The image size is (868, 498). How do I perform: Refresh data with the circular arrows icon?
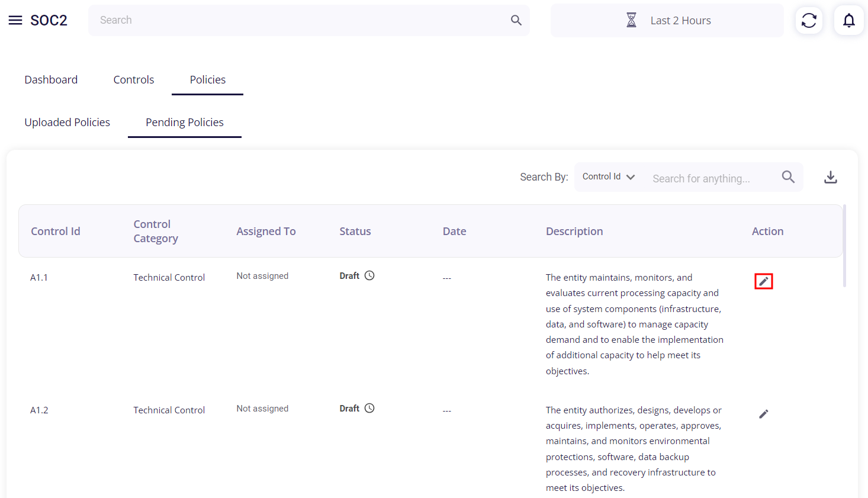[809, 20]
